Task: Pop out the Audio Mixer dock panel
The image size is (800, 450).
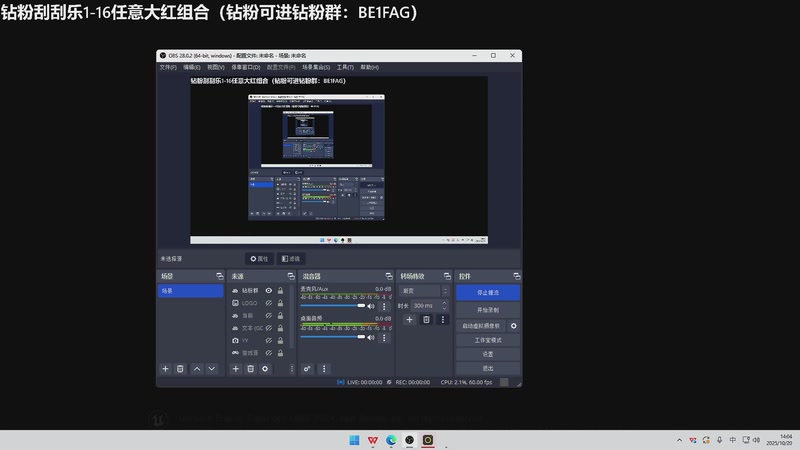Action: click(x=389, y=276)
